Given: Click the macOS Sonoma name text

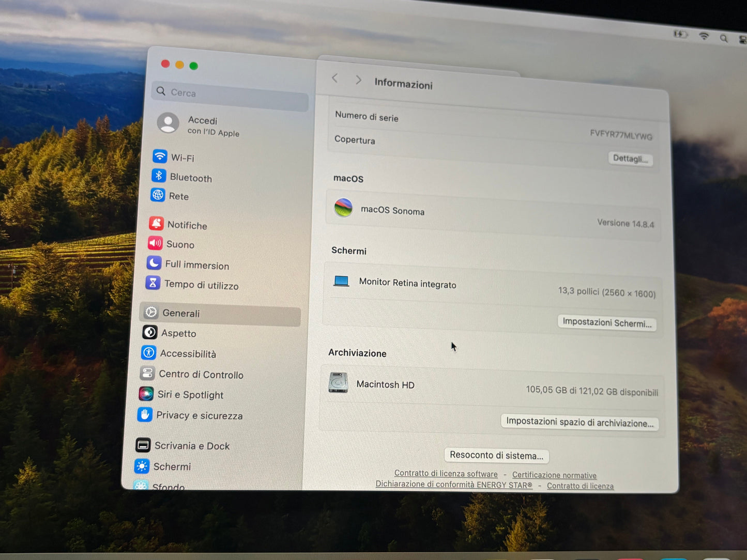Looking at the screenshot, I should [392, 210].
